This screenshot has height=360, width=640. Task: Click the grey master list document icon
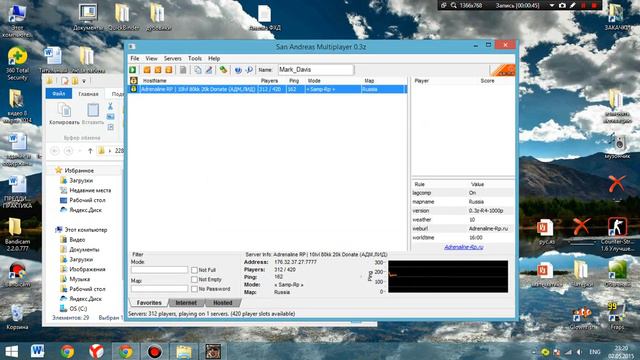[183, 70]
